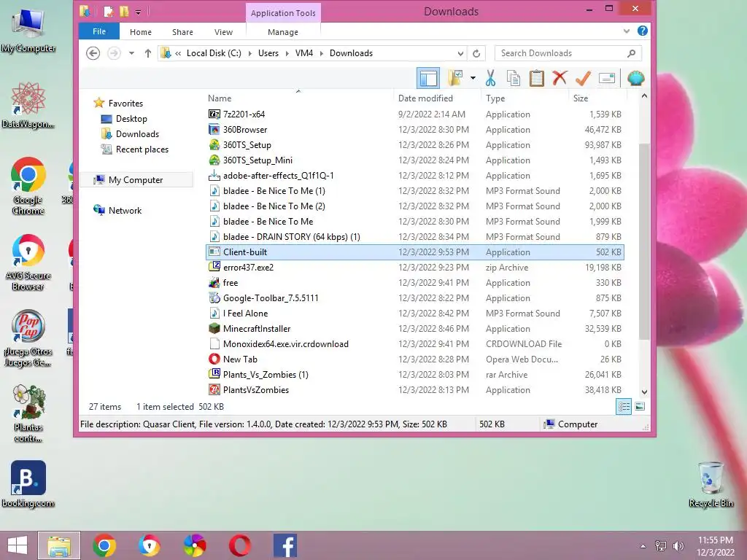Expand the arrow after Users breadcrumb

click(287, 53)
